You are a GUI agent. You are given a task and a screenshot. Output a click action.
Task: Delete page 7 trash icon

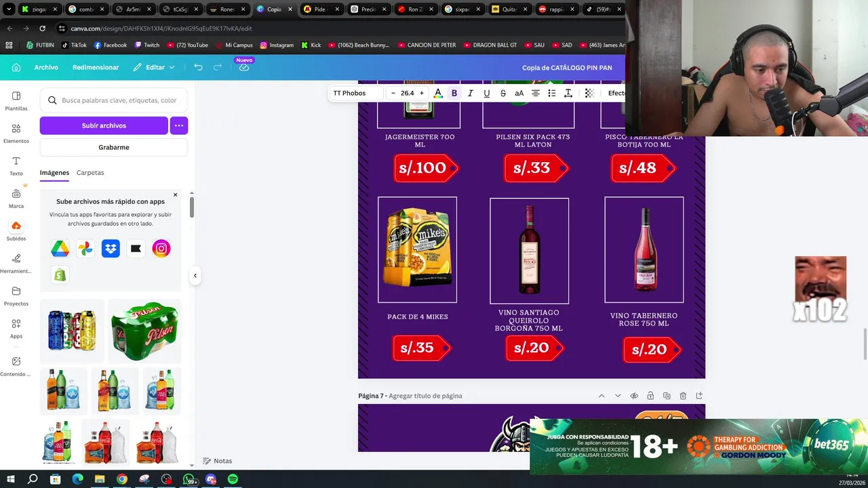(683, 396)
